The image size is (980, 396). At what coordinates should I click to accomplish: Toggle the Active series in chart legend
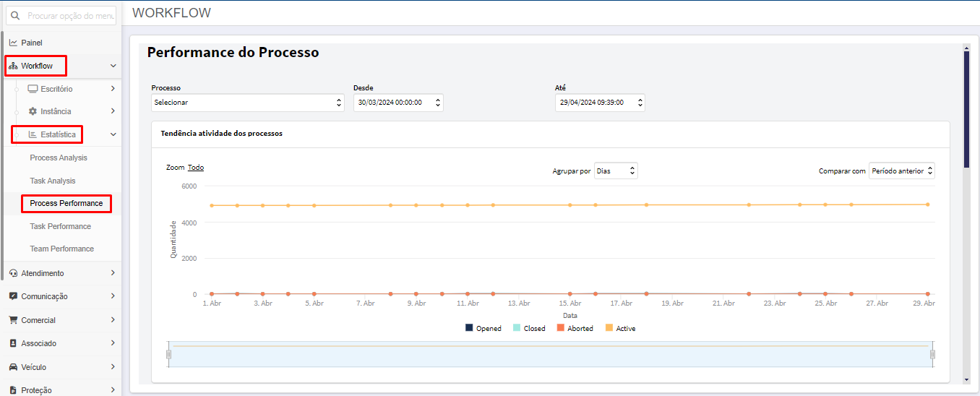[620, 328]
